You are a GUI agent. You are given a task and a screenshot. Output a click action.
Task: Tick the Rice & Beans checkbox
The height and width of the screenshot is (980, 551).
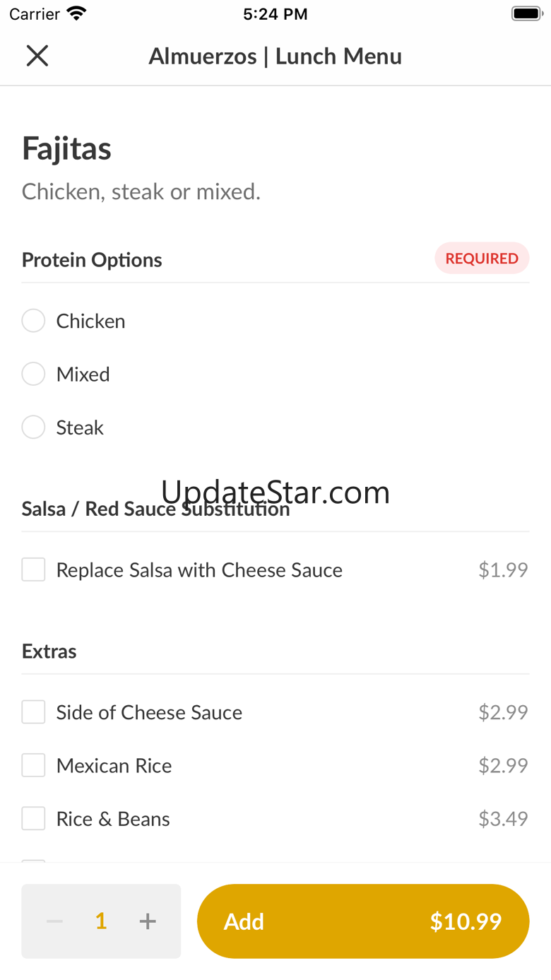[33, 819]
